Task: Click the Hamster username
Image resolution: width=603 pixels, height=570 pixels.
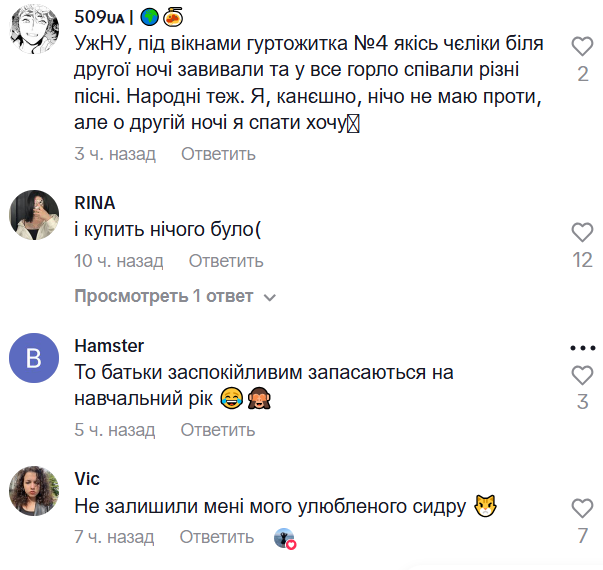Action: (x=109, y=346)
